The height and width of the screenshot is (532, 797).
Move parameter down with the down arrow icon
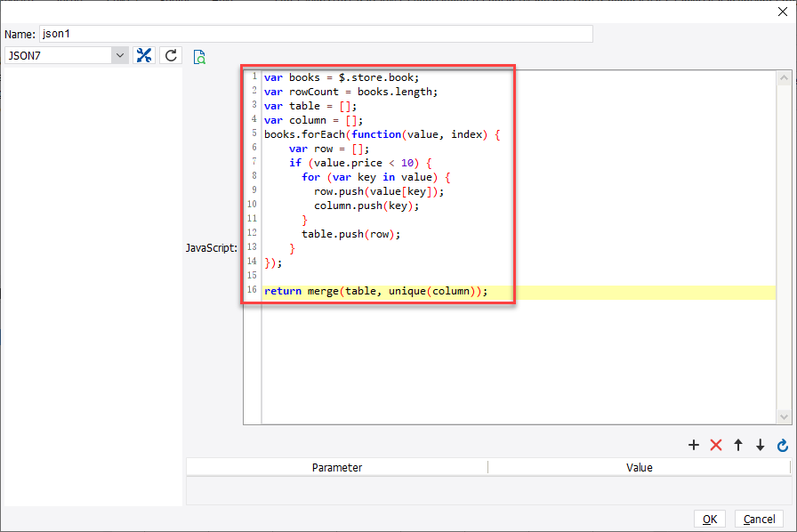pyautogui.click(x=760, y=445)
